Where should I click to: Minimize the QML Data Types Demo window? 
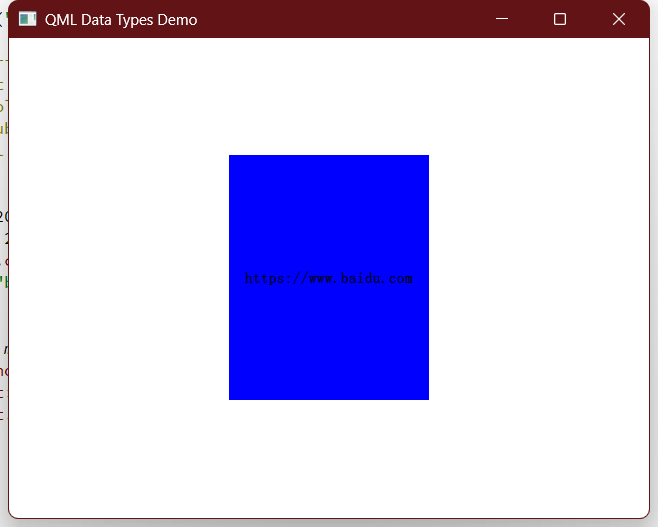tap(502, 19)
